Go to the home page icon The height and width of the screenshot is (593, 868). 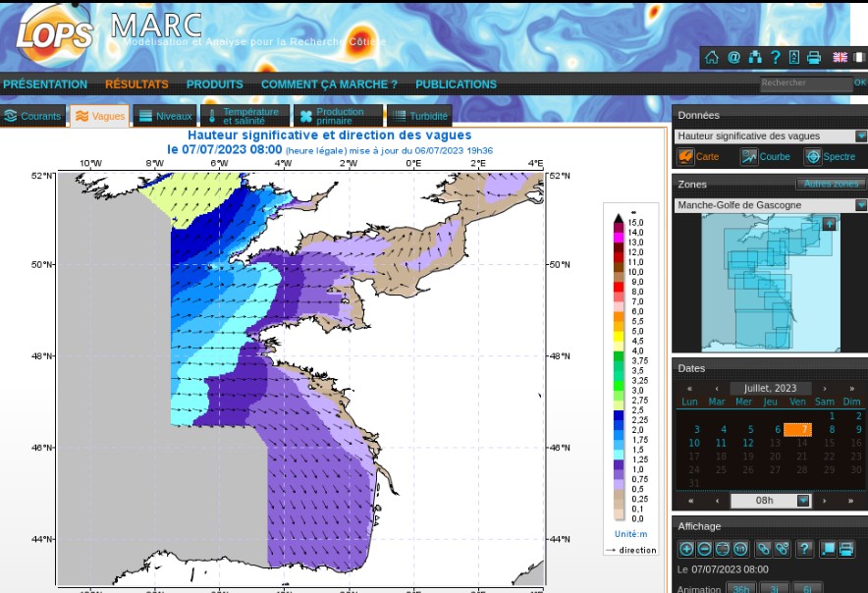coord(712,57)
